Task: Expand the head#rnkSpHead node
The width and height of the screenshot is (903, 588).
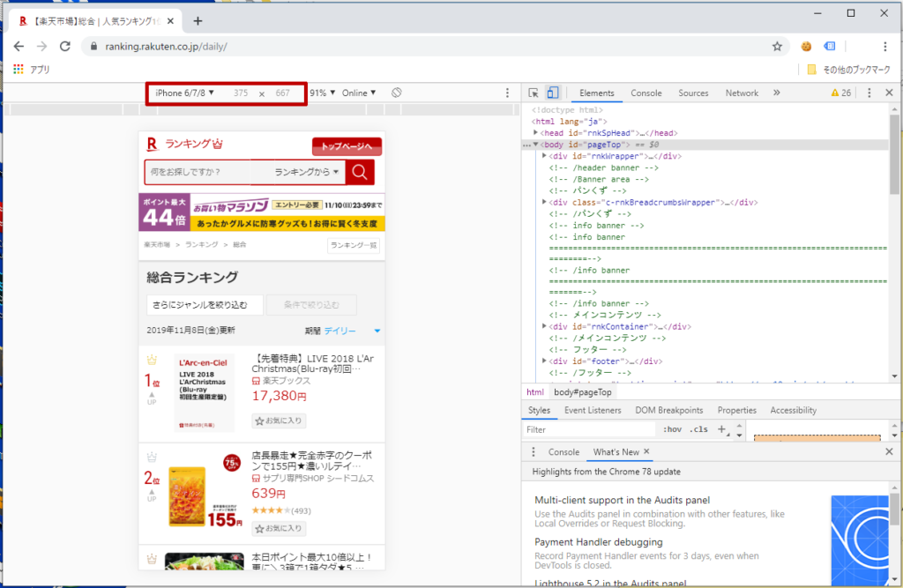Action: pos(535,133)
